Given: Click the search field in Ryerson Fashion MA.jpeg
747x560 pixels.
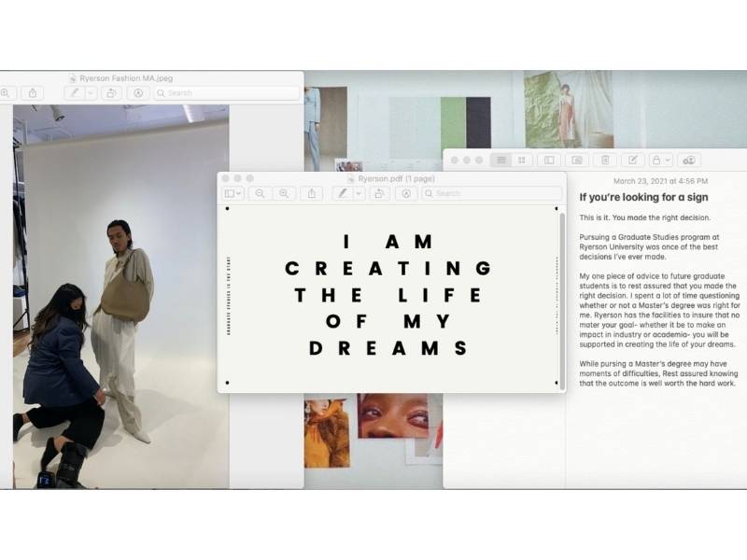Looking at the screenshot, I should tap(227, 93).
